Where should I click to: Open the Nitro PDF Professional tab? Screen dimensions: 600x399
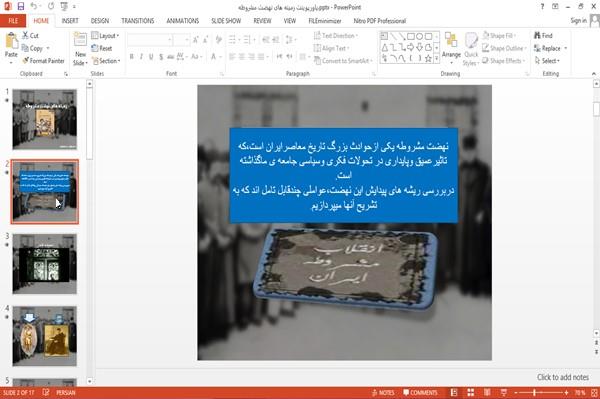tap(380, 21)
